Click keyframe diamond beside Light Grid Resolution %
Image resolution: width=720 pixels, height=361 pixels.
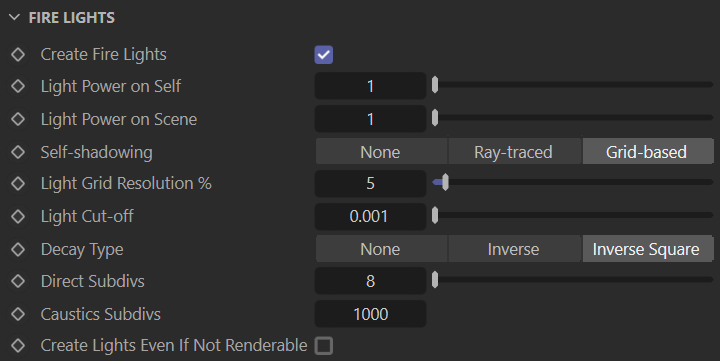point(18,183)
